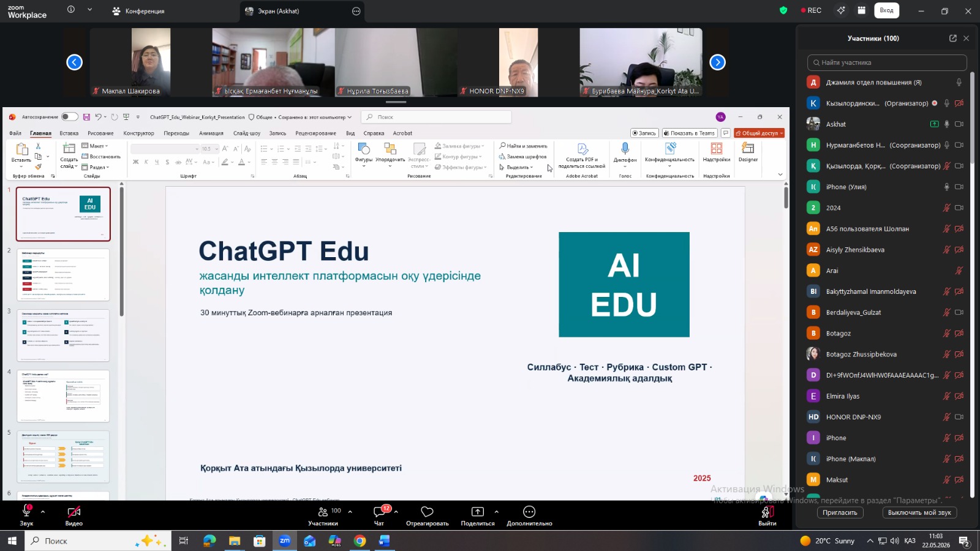The width and height of the screenshot is (980, 551).
Task: Click the Zoom meeting info circle icon
Action: pos(71,10)
